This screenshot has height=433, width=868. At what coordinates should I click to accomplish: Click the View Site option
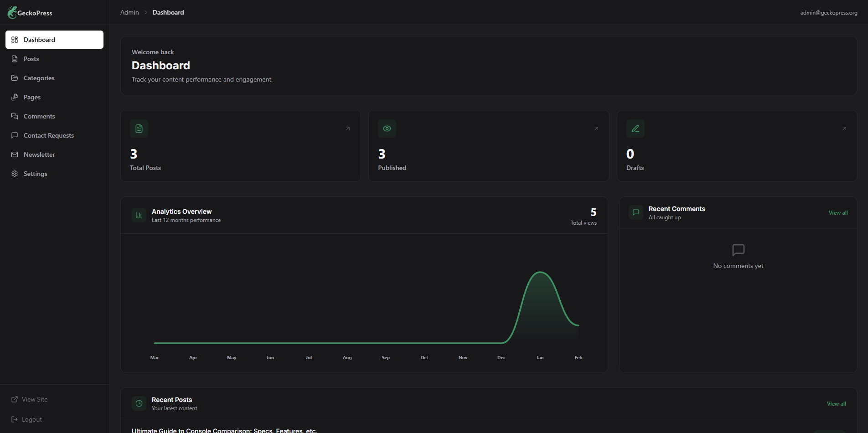point(34,399)
